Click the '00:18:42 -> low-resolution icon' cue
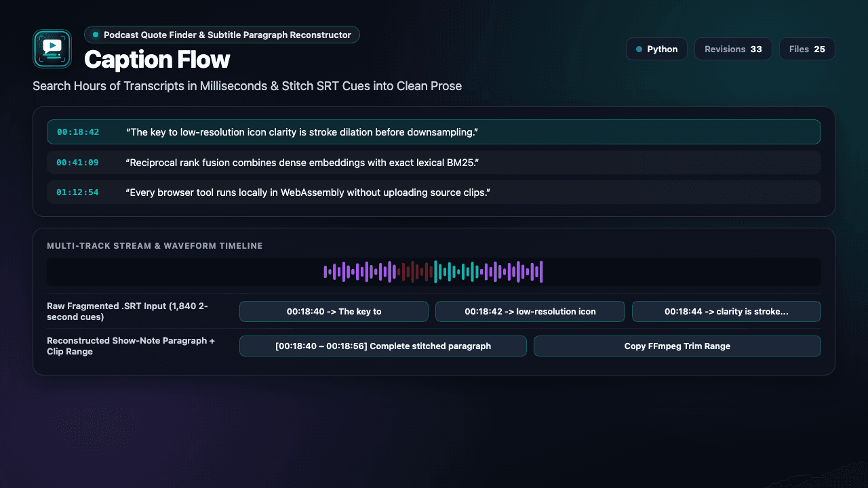Screen dimensions: 868x488 [530, 311]
